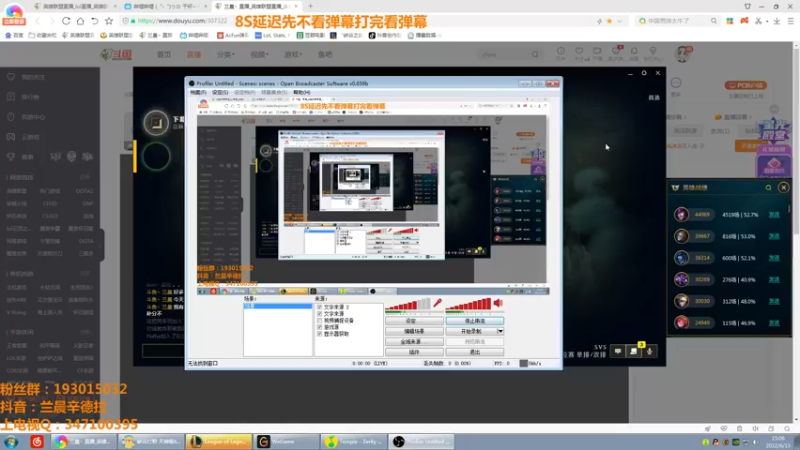Image resolution: width=800 pixels, height=450 pixels.
Task: Bookmark page with star icon
Action: click(x=109, y=21)
